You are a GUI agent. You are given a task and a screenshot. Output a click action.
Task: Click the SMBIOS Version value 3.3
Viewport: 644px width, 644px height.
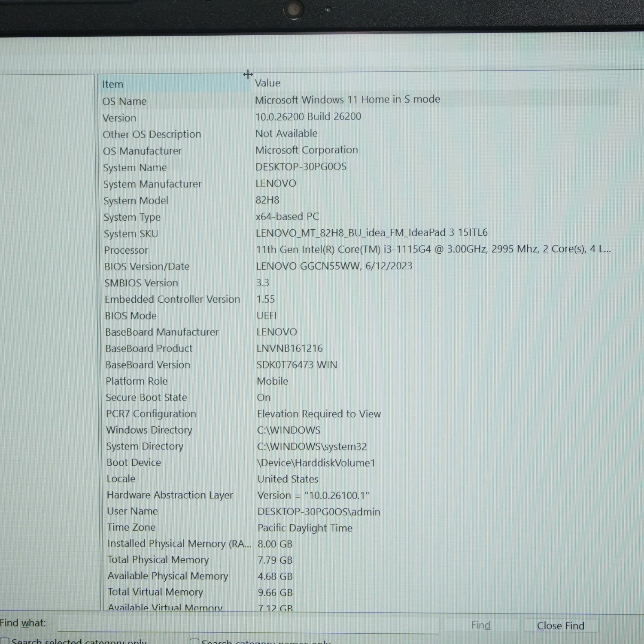[x=263, y=283]
